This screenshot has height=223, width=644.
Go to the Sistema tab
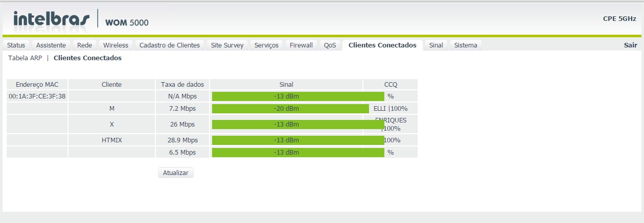(466, 45)
